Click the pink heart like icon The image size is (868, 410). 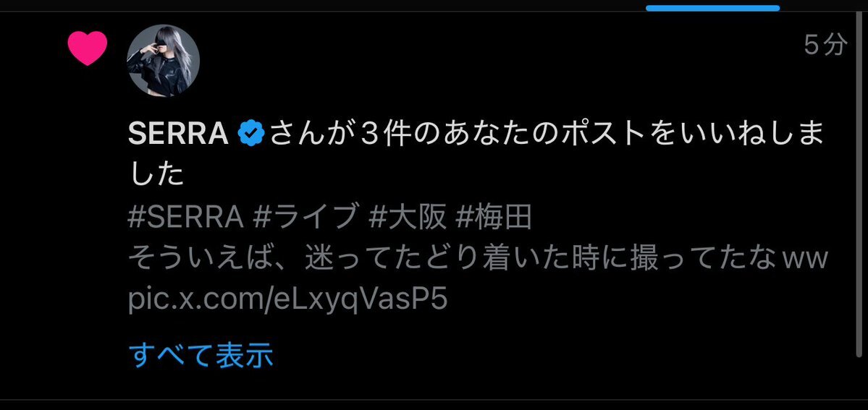88,48
